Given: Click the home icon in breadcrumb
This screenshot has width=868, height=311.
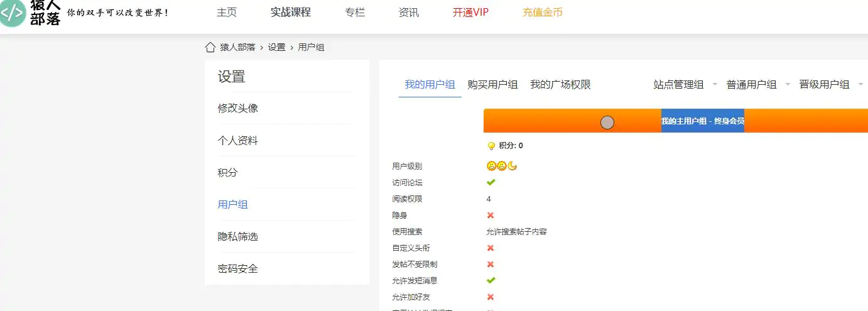Looking at the screenshot, I should (210, 47).
